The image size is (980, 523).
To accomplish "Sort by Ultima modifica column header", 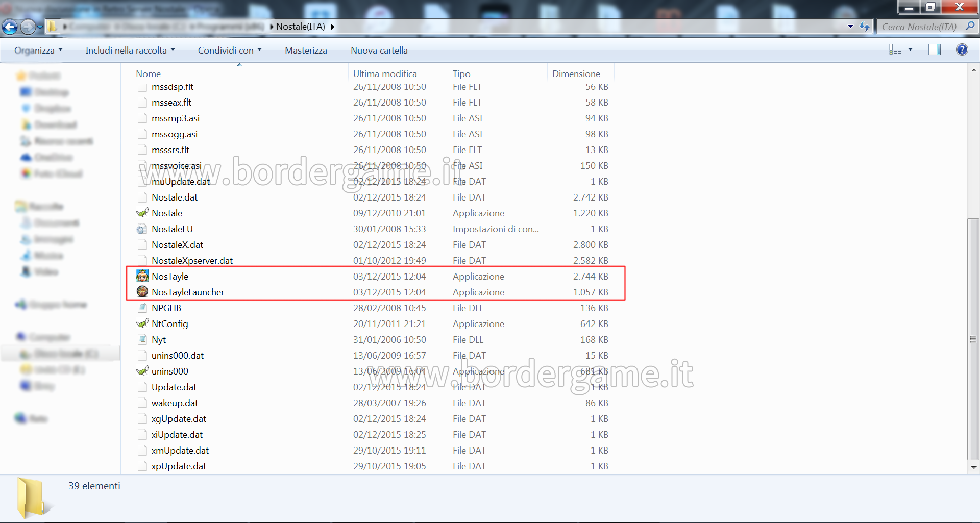I will [385, 74].
